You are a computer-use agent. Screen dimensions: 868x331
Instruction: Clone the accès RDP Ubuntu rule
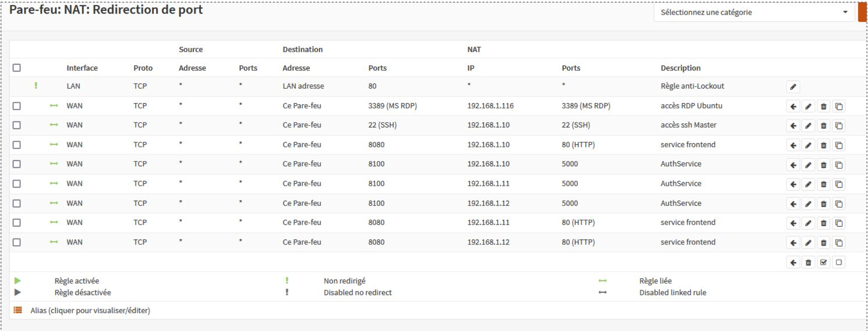(x=839, y=106)
